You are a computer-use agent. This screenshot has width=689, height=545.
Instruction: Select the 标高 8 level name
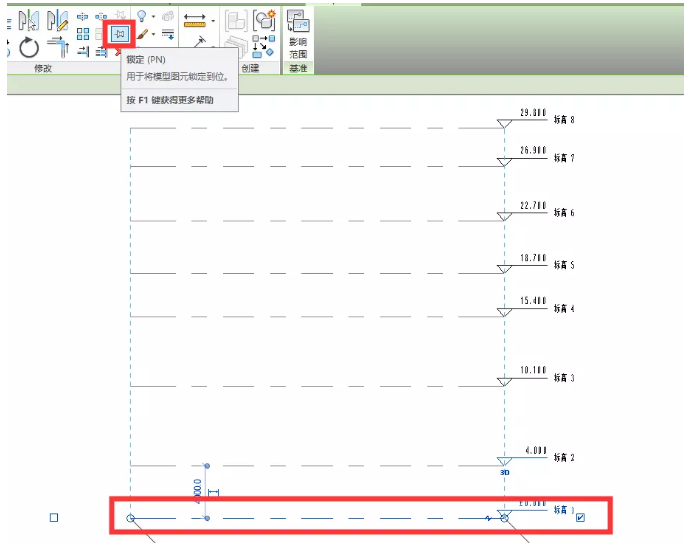[564, 120]
